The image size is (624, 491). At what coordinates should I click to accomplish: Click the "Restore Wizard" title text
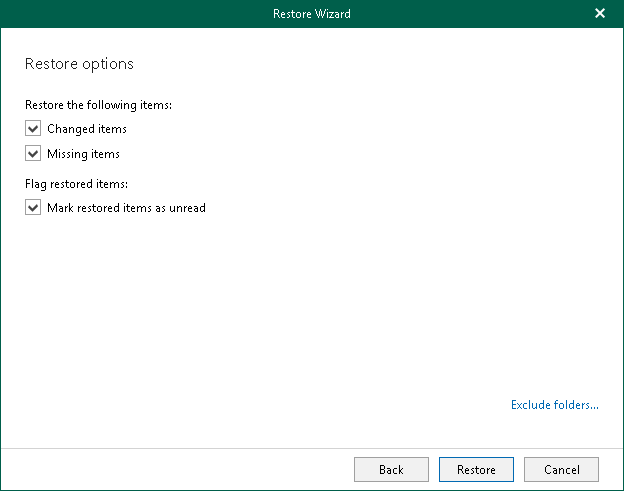click(x=311, y=14)
